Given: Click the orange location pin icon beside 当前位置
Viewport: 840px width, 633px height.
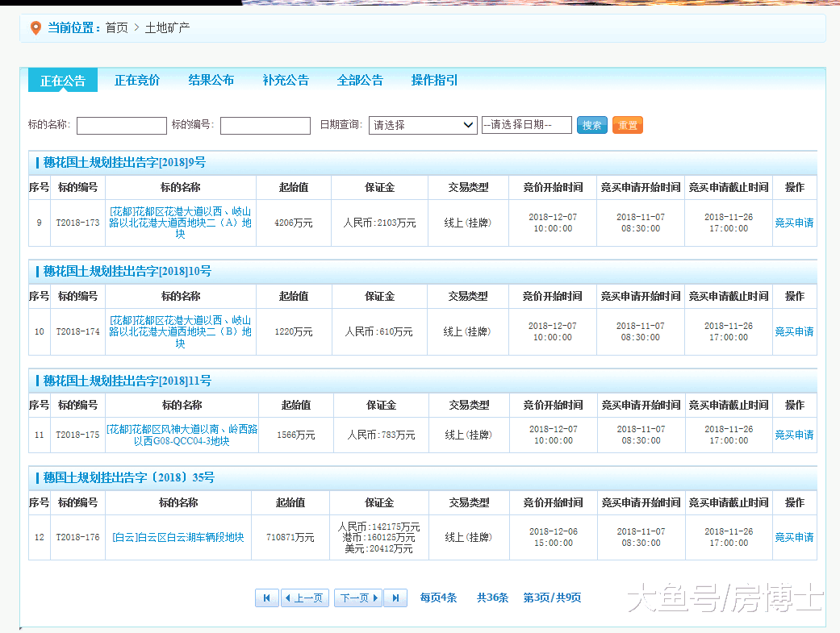Looking at the screenshot, I should pyautogui.click(x=34, y=27).
